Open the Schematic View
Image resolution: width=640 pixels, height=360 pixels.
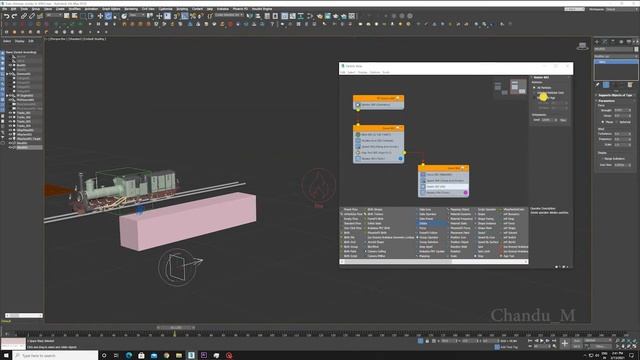coord(301,16)
